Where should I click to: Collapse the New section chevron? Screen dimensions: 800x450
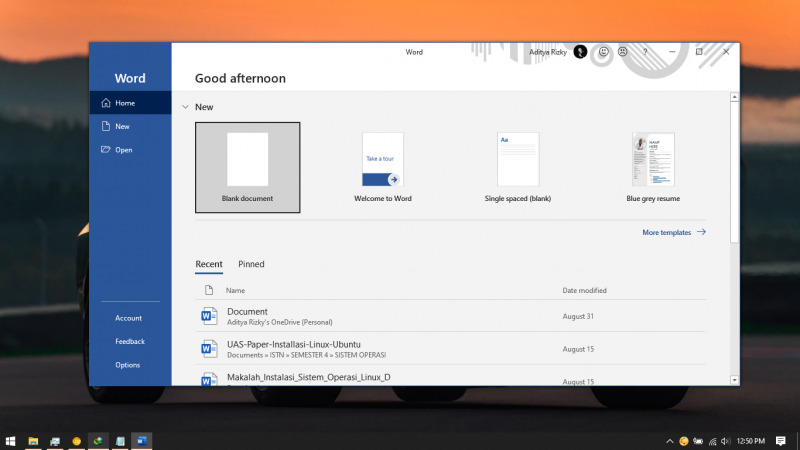[185, 107]
